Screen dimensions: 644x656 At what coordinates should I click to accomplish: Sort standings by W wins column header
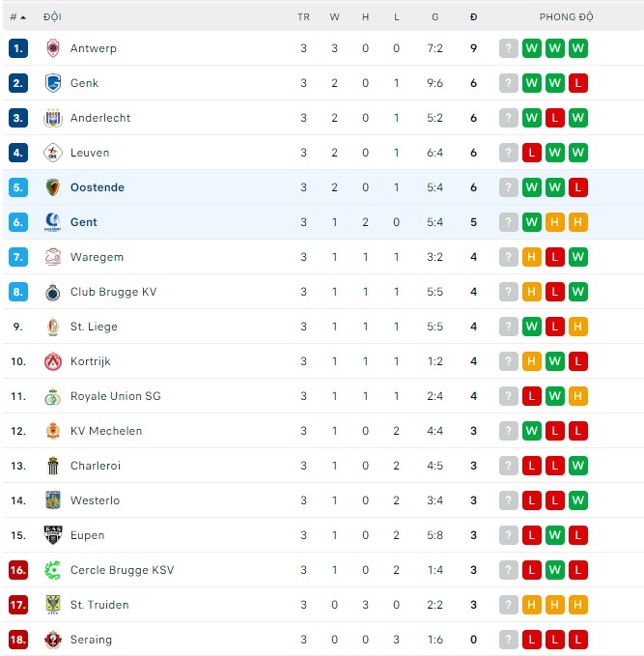click(334, 17)
